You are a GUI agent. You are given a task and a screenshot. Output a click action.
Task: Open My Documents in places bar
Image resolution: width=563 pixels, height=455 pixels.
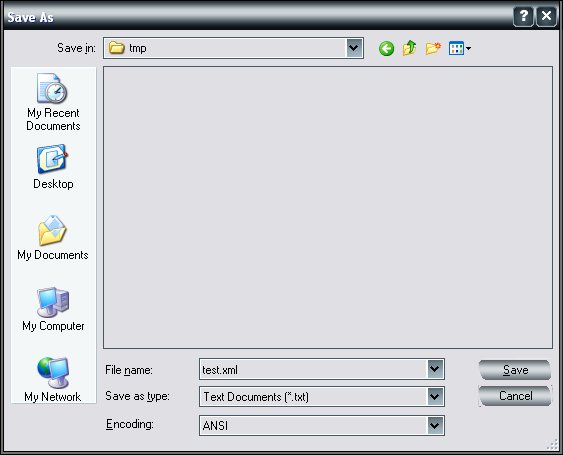point(53,238)
